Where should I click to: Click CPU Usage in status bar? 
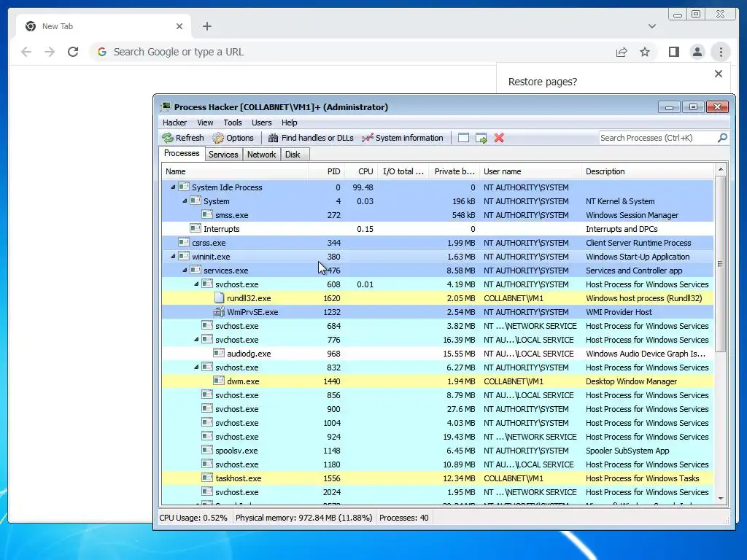(193, 518)
